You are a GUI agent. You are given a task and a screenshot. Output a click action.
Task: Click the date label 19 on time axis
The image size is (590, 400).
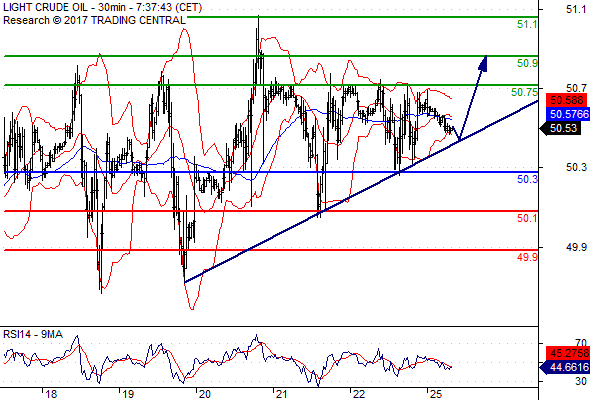pos(128,394)
